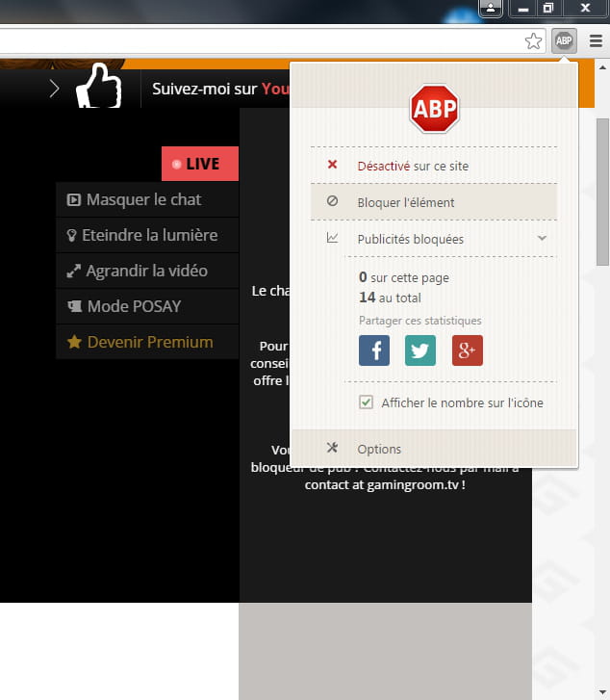Viewport: 610px width, 700px height.
Task: Click the large ABP logo in popup
Action: [x=434, y=109]
